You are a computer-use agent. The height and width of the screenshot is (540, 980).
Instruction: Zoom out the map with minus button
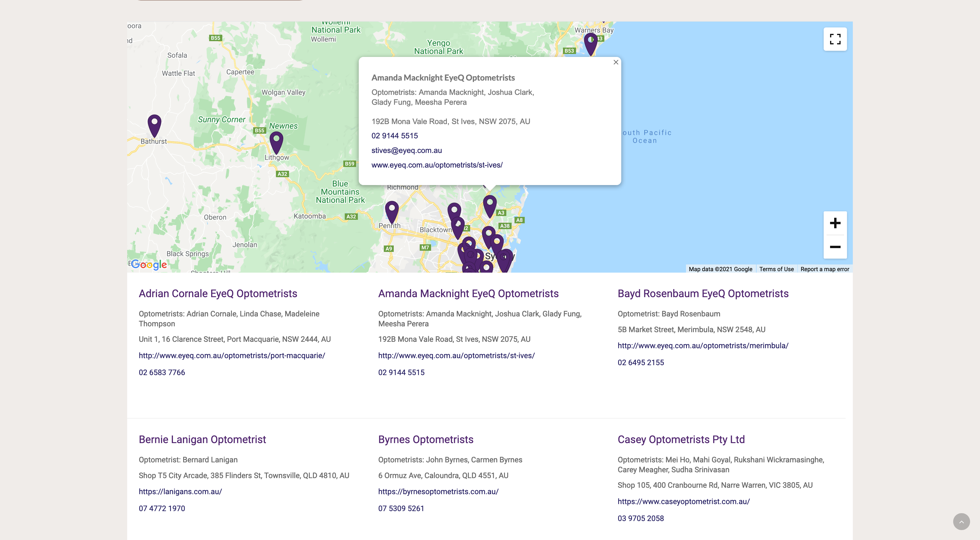pos(835,247)
